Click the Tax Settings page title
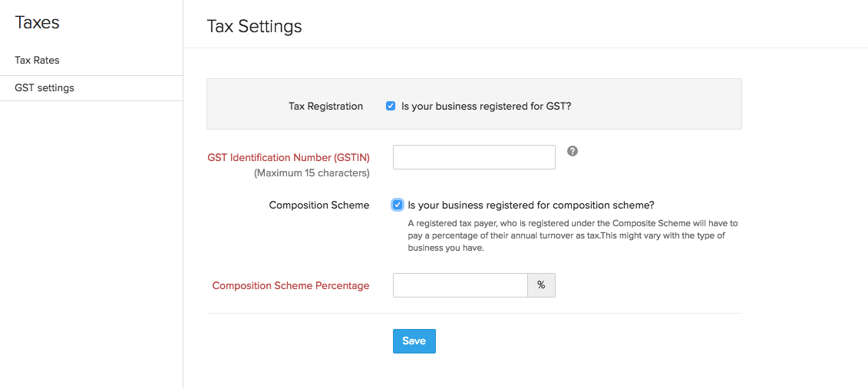The image size is (868, 388). point(254,26)
